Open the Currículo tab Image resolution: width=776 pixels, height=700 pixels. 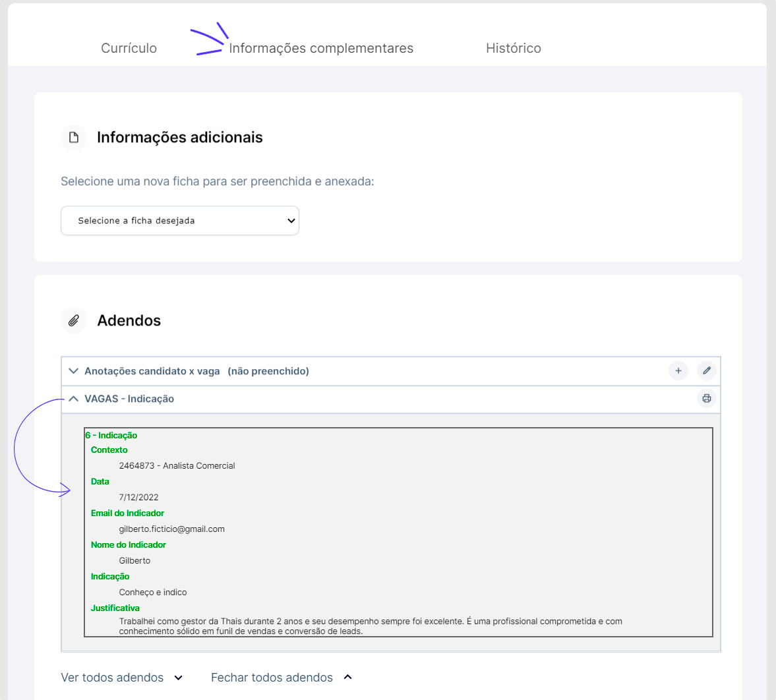(129, 48)
